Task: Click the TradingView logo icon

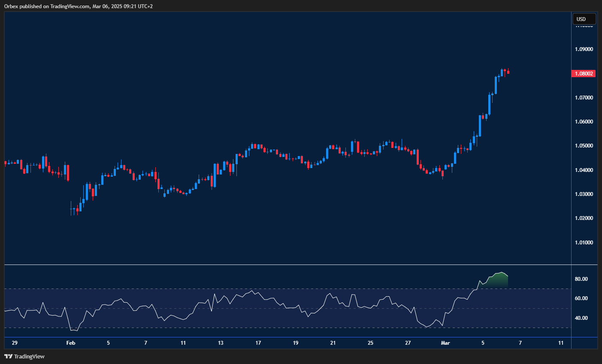Action: click(x=8, y=356)
